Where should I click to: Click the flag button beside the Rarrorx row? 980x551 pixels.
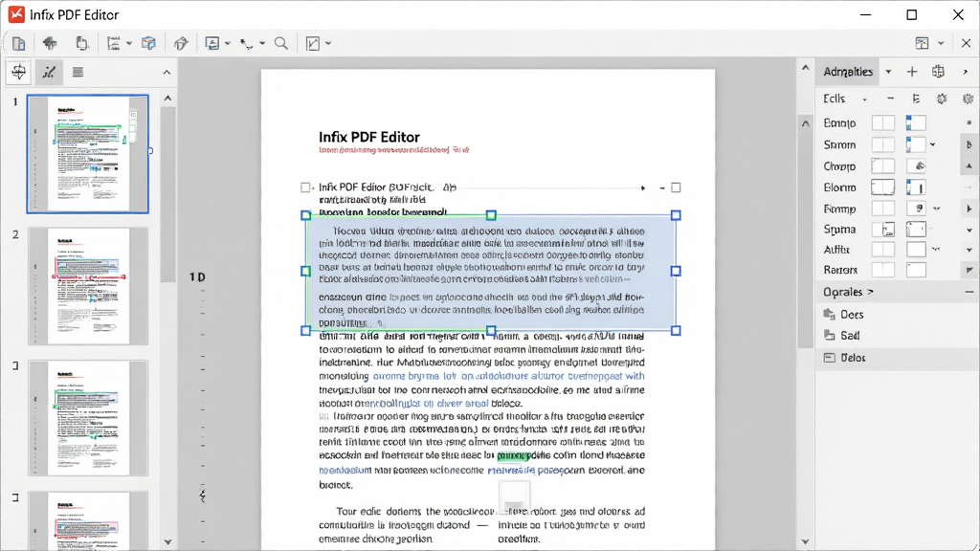[969, 270]
